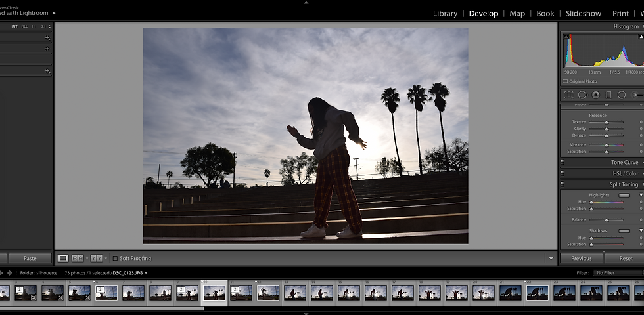Switch to Loupe view mode
The height and width of the screenshot is (315, 644).
[x=63, y=258]
